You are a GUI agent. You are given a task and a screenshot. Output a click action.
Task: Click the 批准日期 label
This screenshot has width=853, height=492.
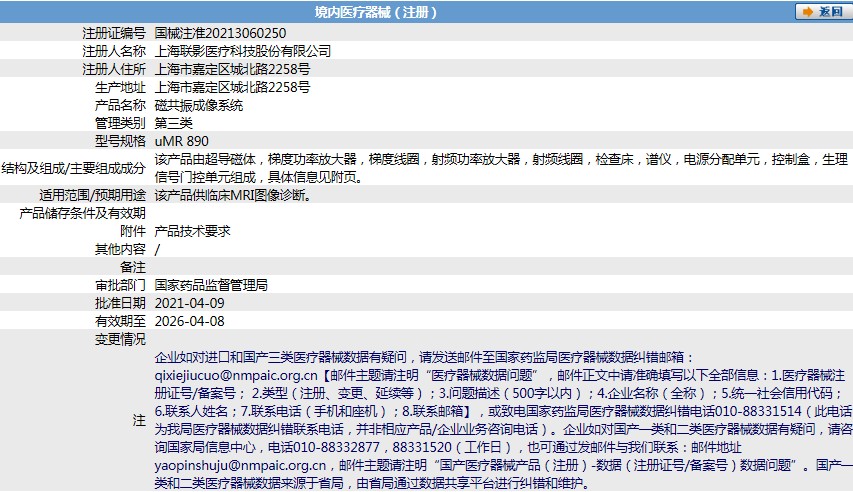tap(120, 303)
